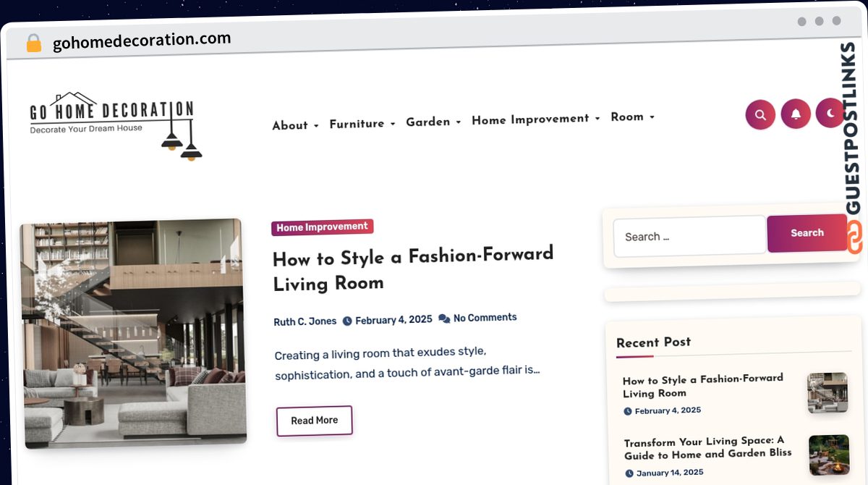Toggle dark mode with moon icon
The height and width of the screenshot is (485, 868).
point(830,113)
